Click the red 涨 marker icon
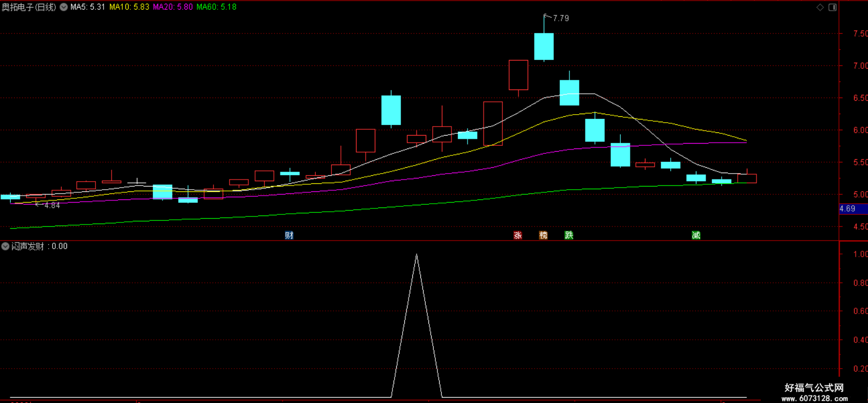 (518, 235)
